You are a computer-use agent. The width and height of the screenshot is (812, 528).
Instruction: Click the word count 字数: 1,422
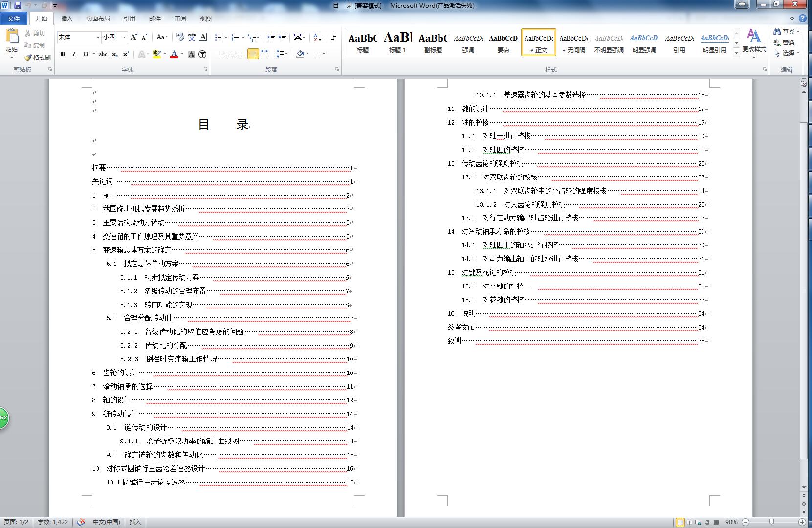click(x=53, y=522)
